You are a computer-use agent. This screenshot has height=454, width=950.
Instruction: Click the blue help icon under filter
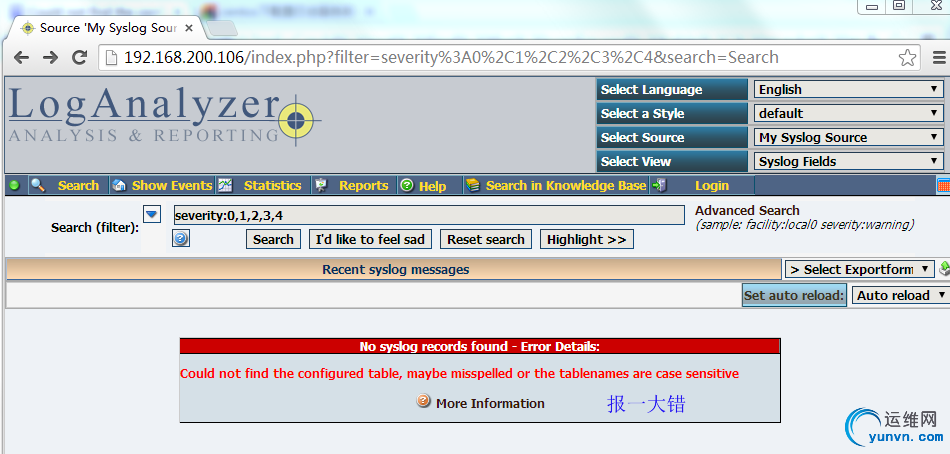(181, 239)
